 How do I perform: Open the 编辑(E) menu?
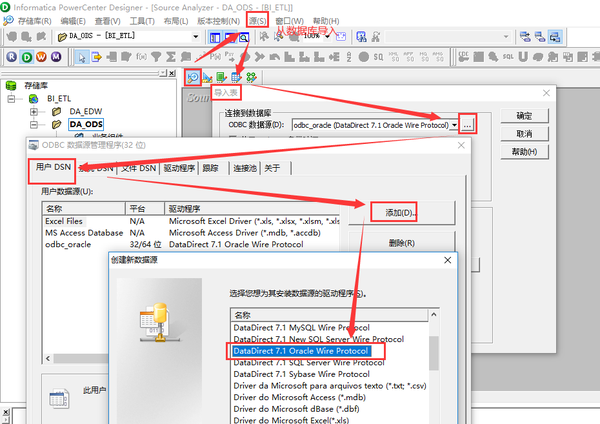click(x=73, y=21)
